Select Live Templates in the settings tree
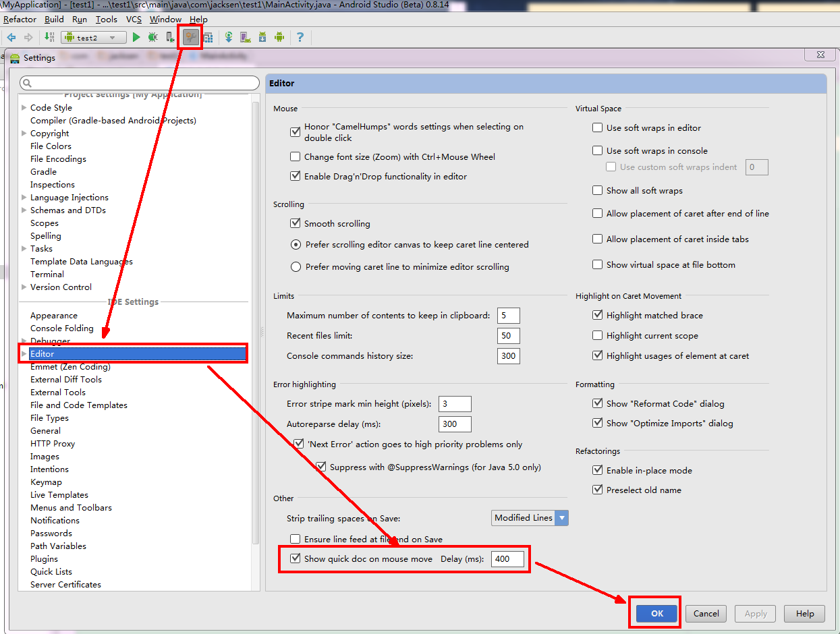 [59, 494]
